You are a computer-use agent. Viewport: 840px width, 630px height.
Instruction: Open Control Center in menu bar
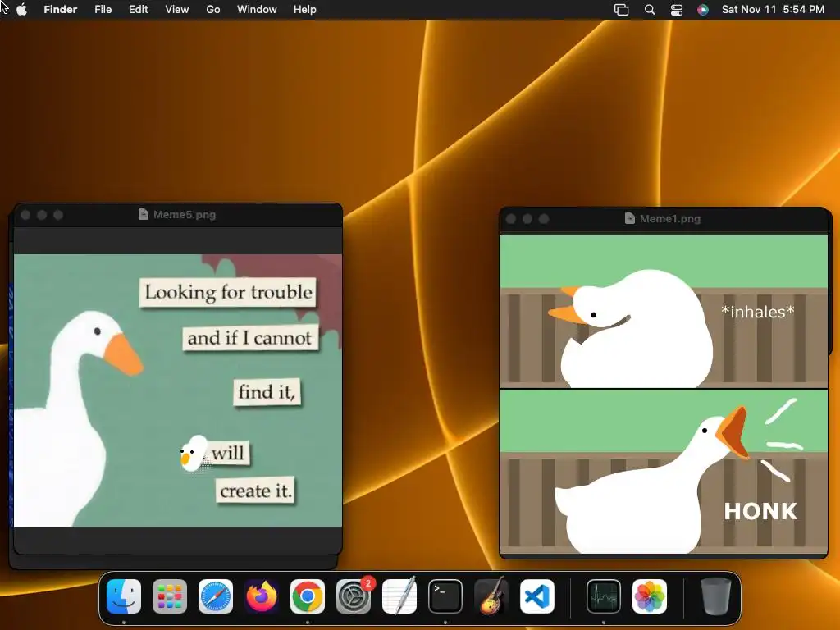click(x=677, y=10)
